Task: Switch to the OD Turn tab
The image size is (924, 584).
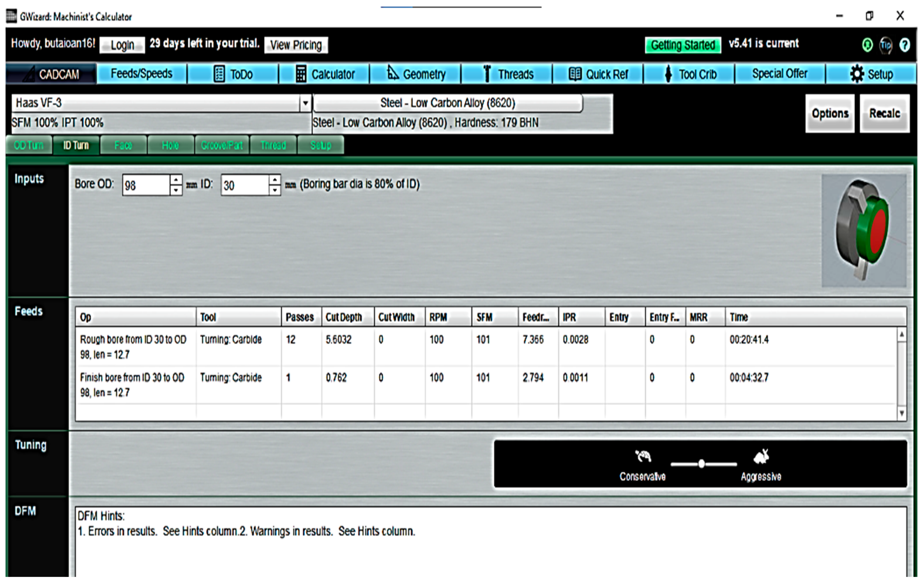Action: coord(29,145)
